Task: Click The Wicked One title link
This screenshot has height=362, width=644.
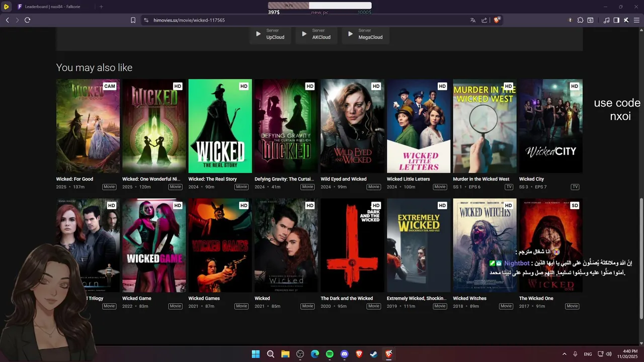Action: pos(536,298)
